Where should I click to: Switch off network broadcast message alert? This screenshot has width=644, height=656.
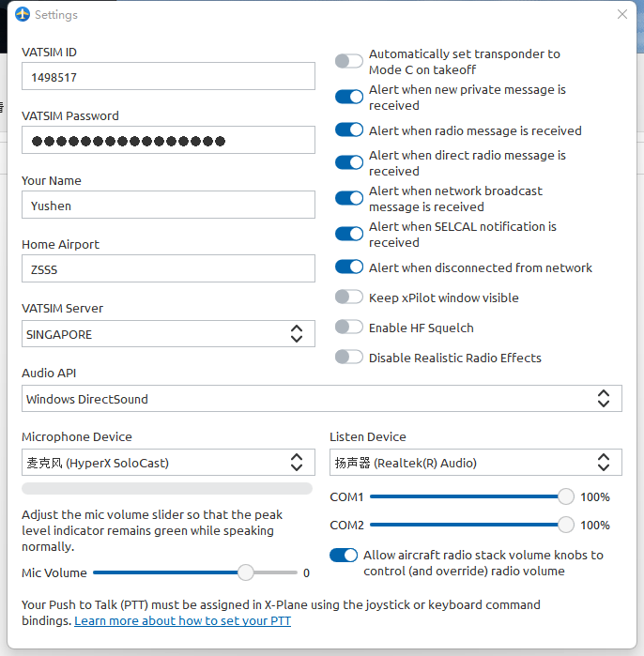point(349,198)
